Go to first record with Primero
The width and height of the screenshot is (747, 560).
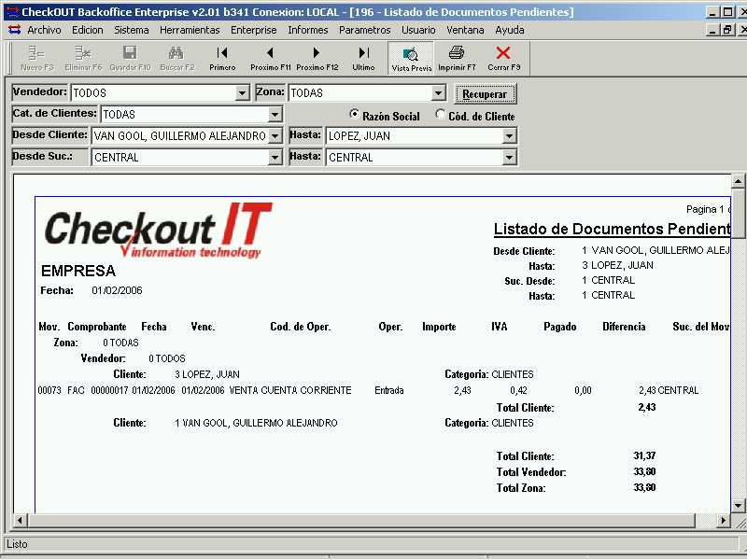coord(222,58)
